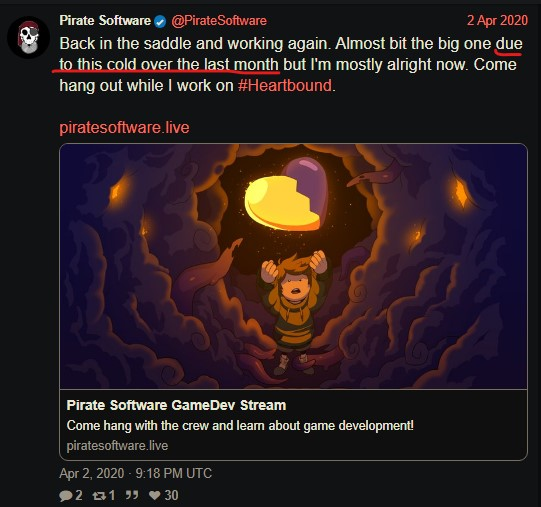Click the quote marks icon
Image resolution: width=541 pixels, height=507 pixels.
coord(131,495)
